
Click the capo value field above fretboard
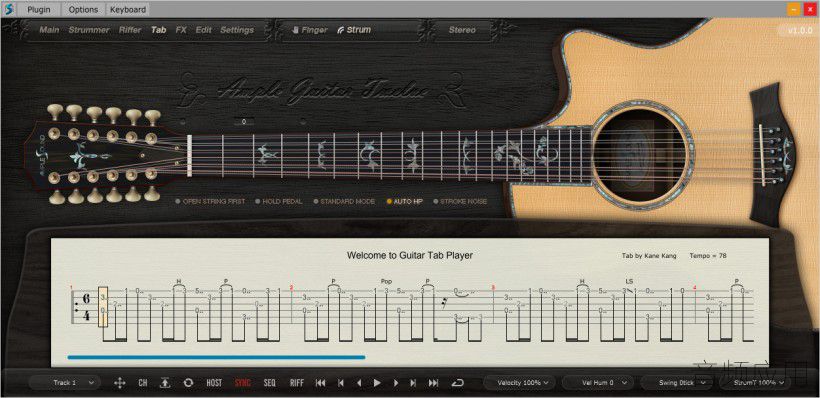(244, 122)
